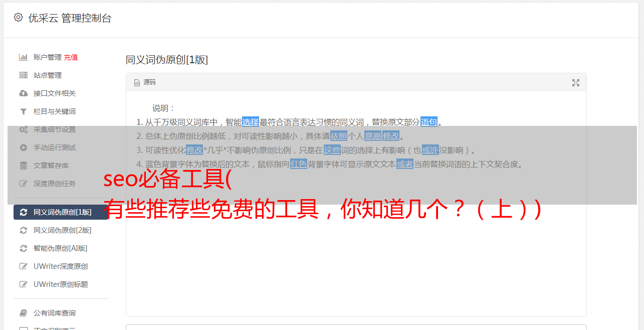The height and width of the screenshot is (330, 644).
Task: Toggle the 源码 source code view
Action: click(145, 82)
